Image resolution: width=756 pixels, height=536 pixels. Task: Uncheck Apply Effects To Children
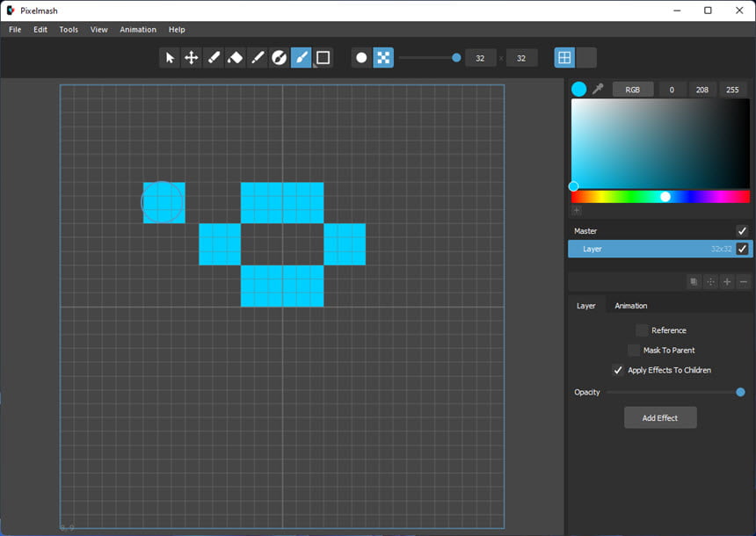pos(618,370)
